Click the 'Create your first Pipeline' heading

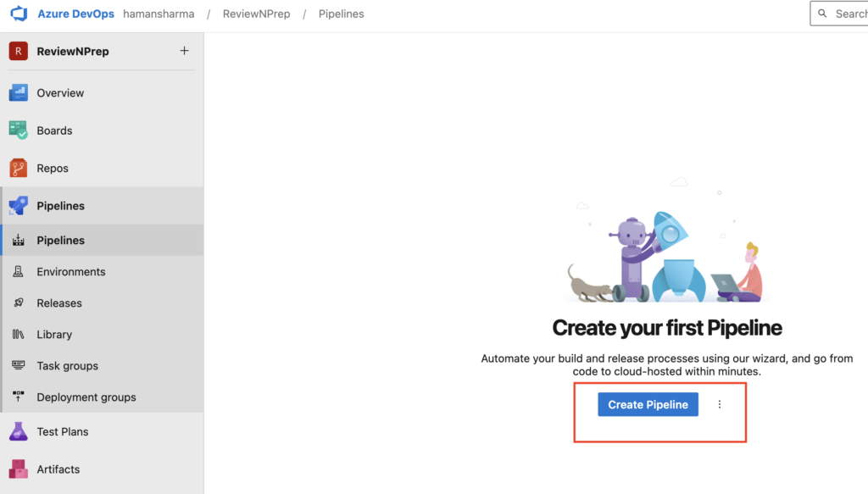point(667,327)
